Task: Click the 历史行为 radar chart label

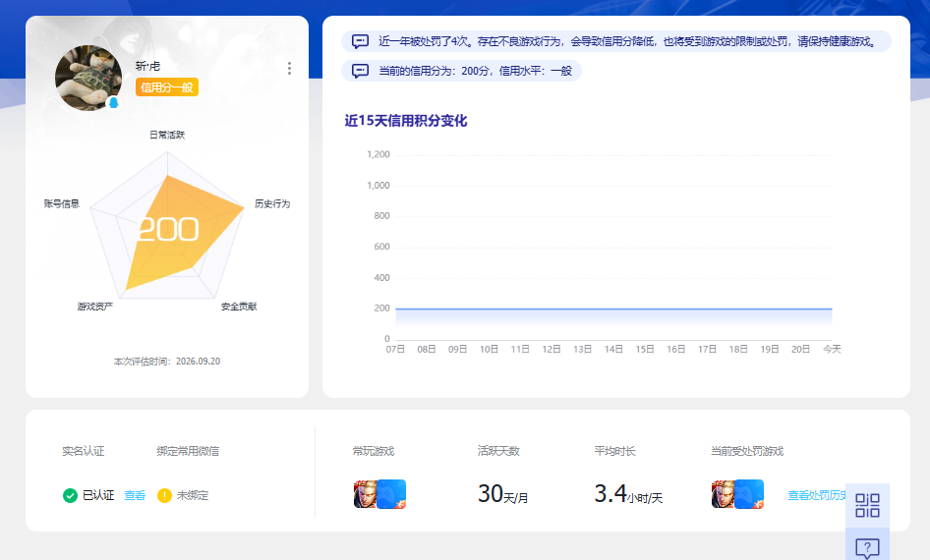Action: (272, 203)
